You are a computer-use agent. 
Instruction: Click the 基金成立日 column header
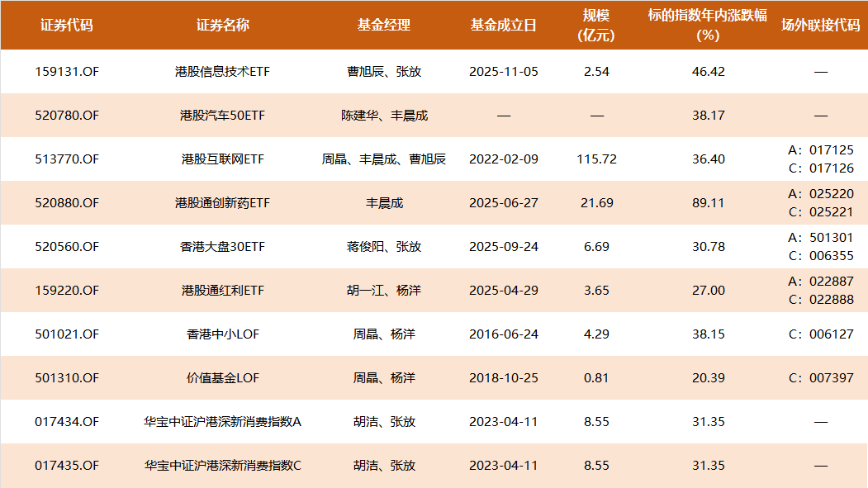tap(503, 26)
